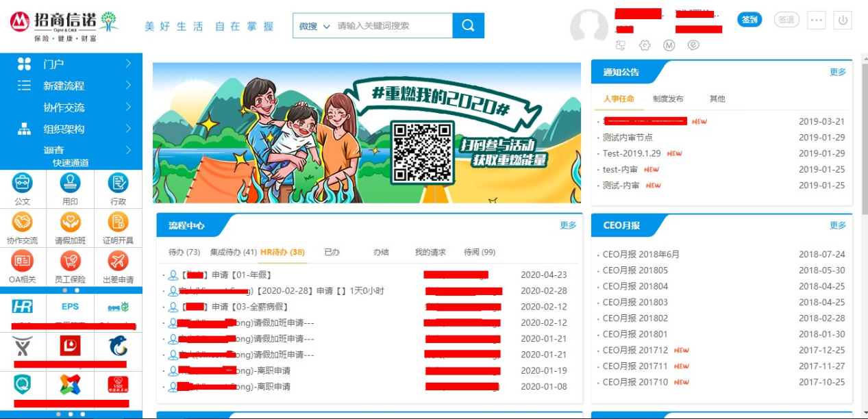Open the 用印 stamp icon
Image resolution: width=868 pixels, height=419 pixels.
tap(71, 183)
